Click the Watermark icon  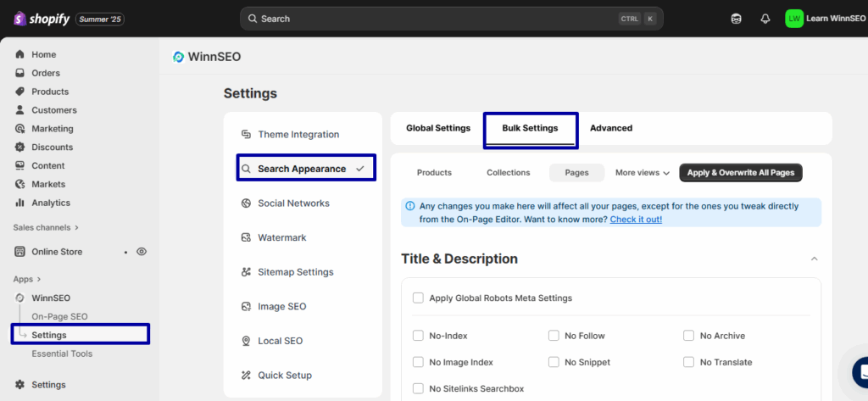pyautogui.click(x=247, y=237)
